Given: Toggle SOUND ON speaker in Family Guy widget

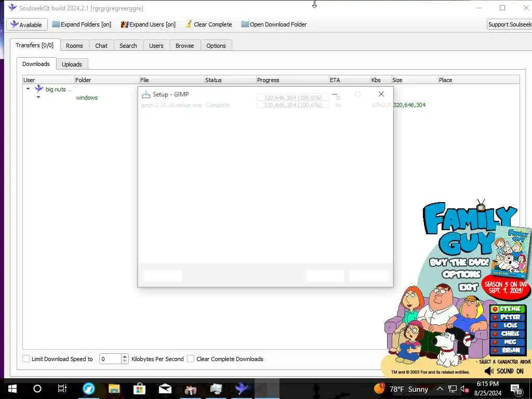Looking at the screenshot, I should point(504,371).
